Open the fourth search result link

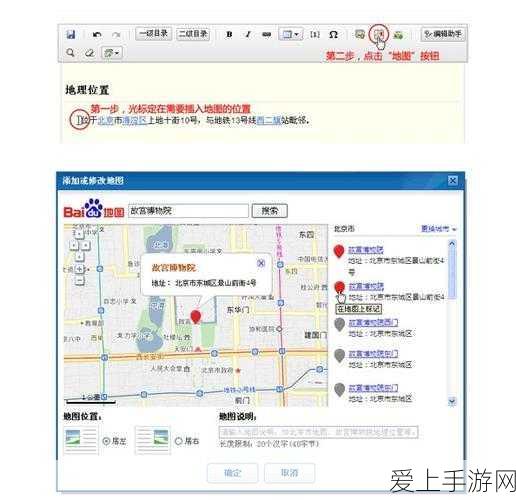pyautogui.click(x=373, y=354)
